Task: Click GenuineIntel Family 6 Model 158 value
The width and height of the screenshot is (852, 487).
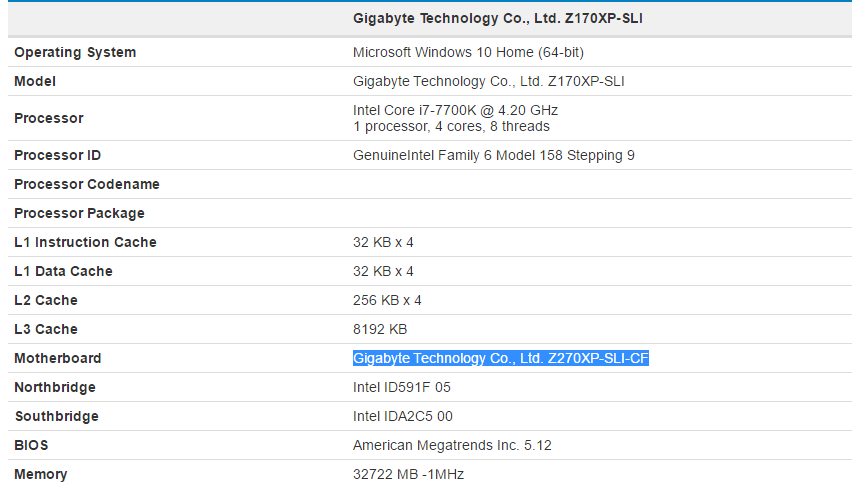Action: point(493,155)
